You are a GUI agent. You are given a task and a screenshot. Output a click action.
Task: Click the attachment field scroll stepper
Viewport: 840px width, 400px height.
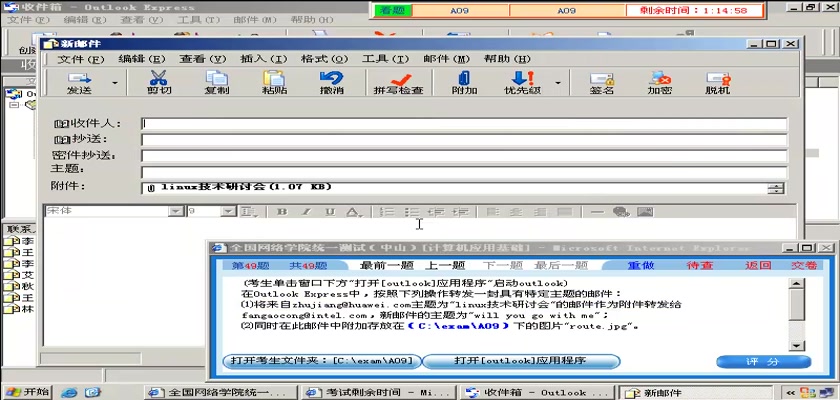coord(775,188)
